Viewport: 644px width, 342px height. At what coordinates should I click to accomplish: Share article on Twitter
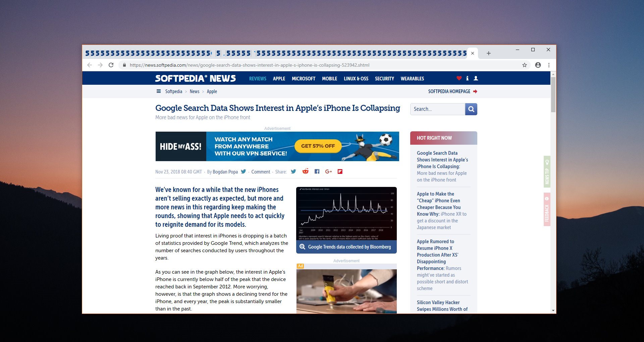293,172
